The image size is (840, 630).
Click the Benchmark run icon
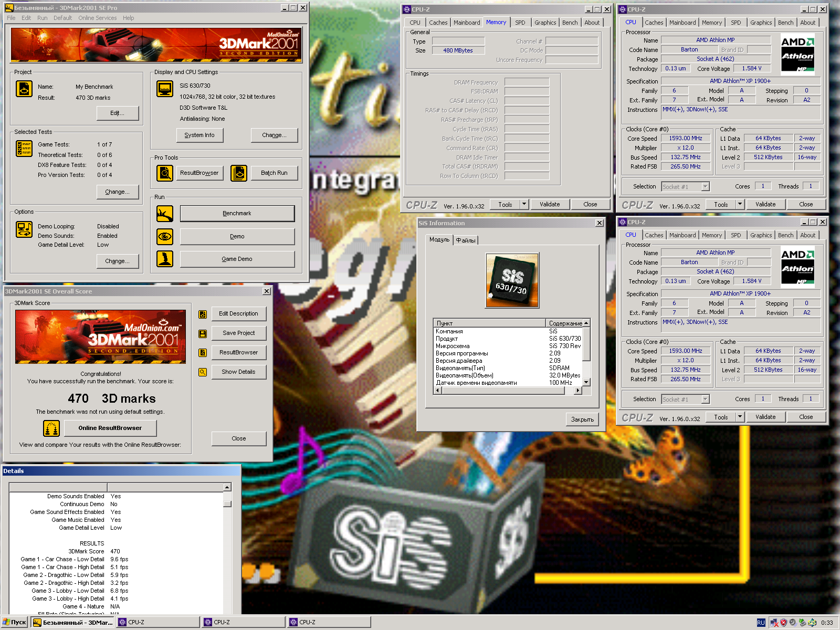[x=165, y=214]
